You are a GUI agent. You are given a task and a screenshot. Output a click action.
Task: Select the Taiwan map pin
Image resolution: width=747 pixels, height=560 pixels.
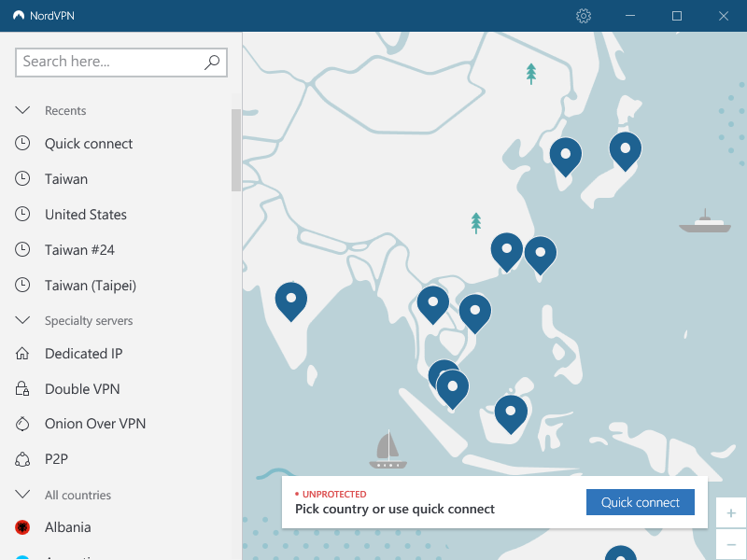point(541,255)
